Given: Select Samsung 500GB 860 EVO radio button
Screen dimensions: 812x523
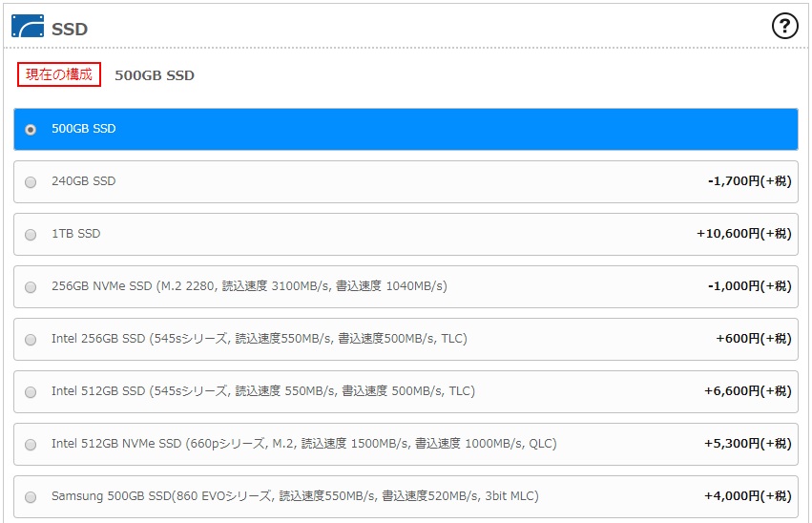Looking at the screenshot, I should (x=31, y=496).
